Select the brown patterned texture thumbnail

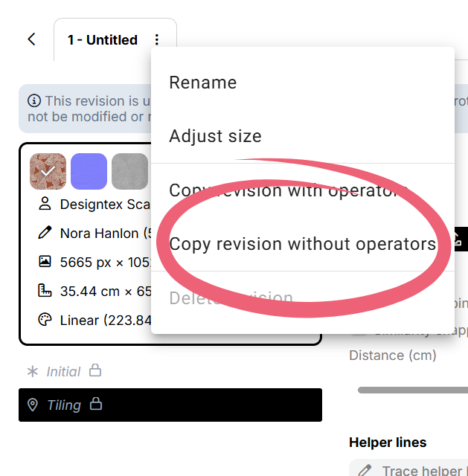[x=48, y=172]
